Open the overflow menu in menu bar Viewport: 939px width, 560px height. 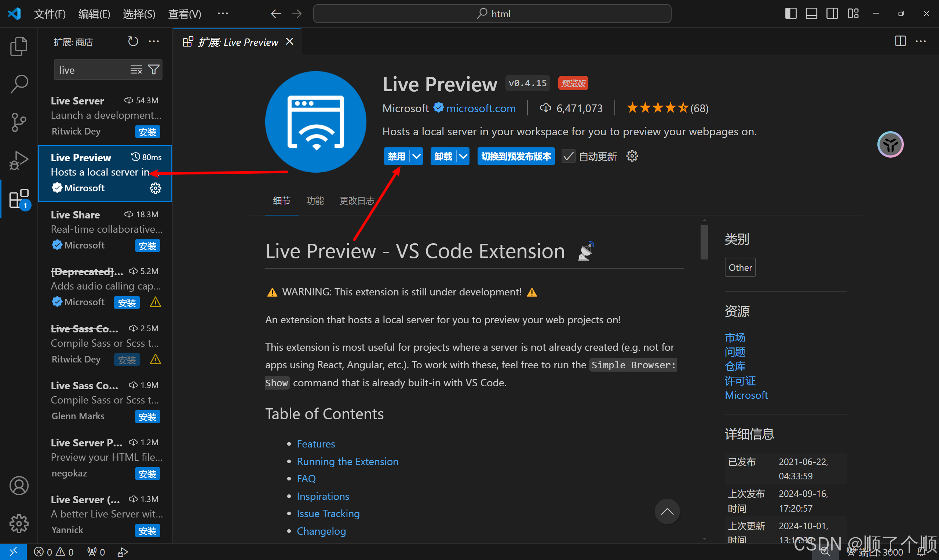(223, 14)
